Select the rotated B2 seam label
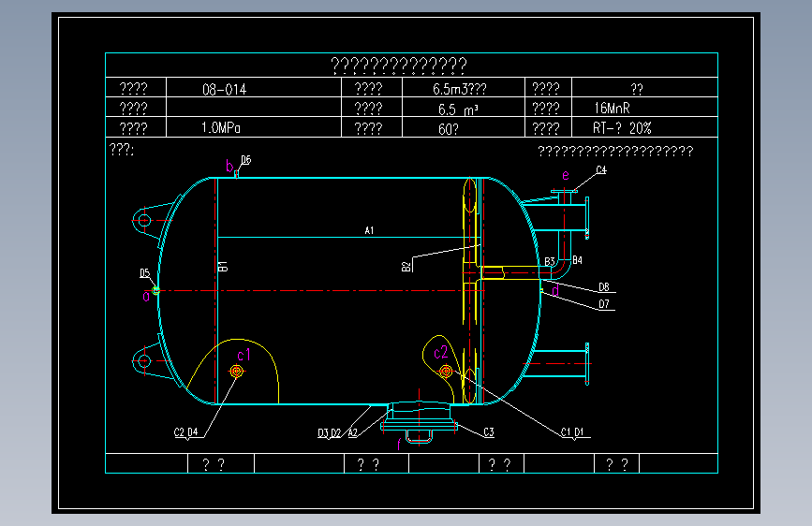 [x=406, y=266]
